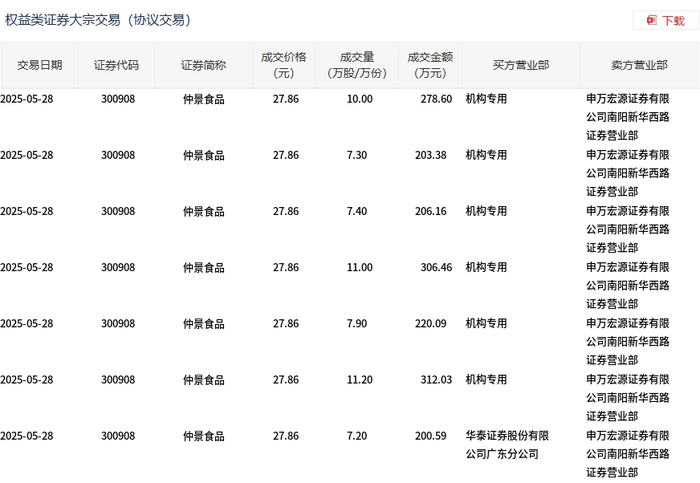Click date 2025-05-28 in the 306.46 row
Viewport: 700px width, 483px height.
[27, 267]
